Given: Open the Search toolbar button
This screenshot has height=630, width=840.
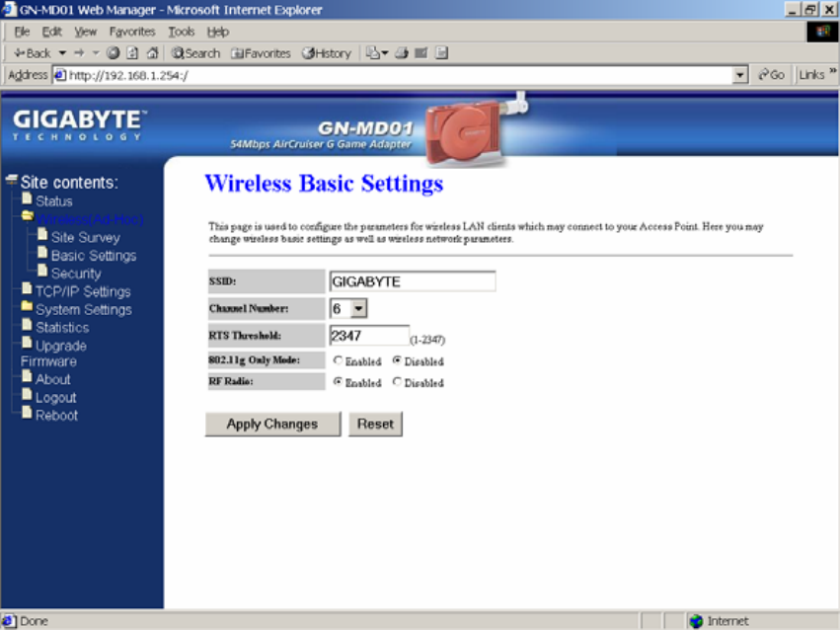Looking at the screenshot, I should (x=195, y=53).
